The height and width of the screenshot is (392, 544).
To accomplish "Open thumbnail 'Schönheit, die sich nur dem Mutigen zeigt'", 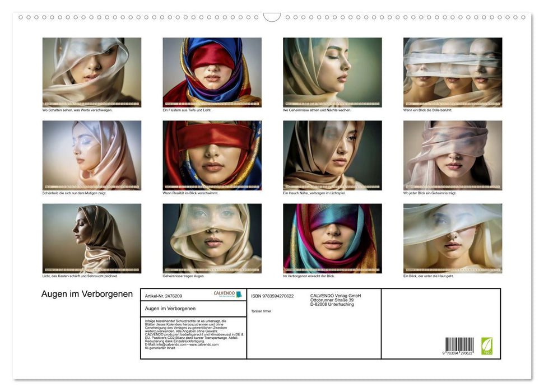I will tap(92, 156).
